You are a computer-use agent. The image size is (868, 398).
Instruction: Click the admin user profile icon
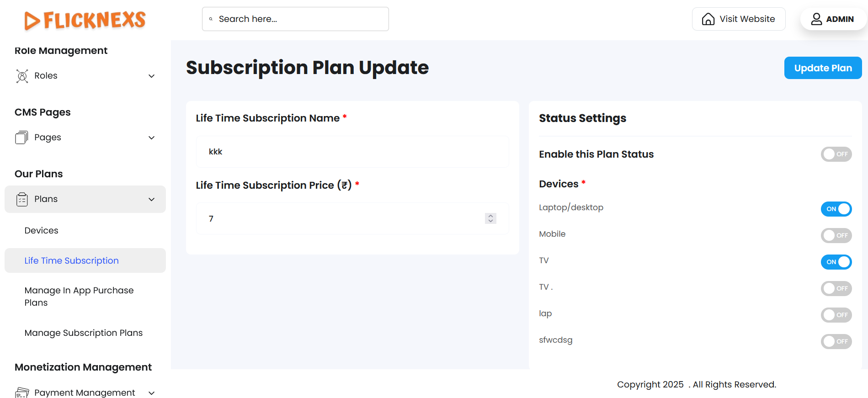(x=816, y=19)
